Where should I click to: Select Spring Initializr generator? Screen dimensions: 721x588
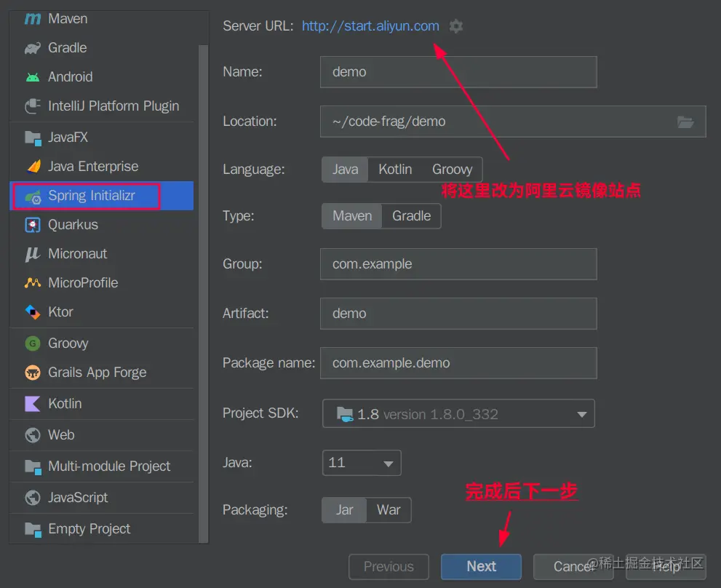click(101, 196)
